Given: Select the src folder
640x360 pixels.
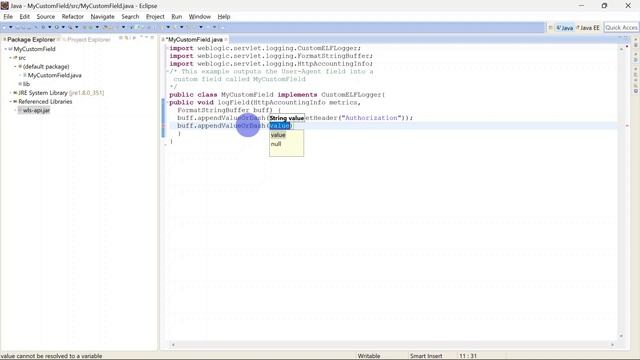Looking at the screenshot, I should pos(22,58).
